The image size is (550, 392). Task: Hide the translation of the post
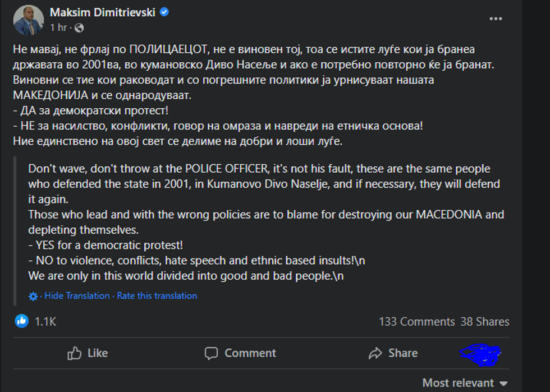[77, 296]
